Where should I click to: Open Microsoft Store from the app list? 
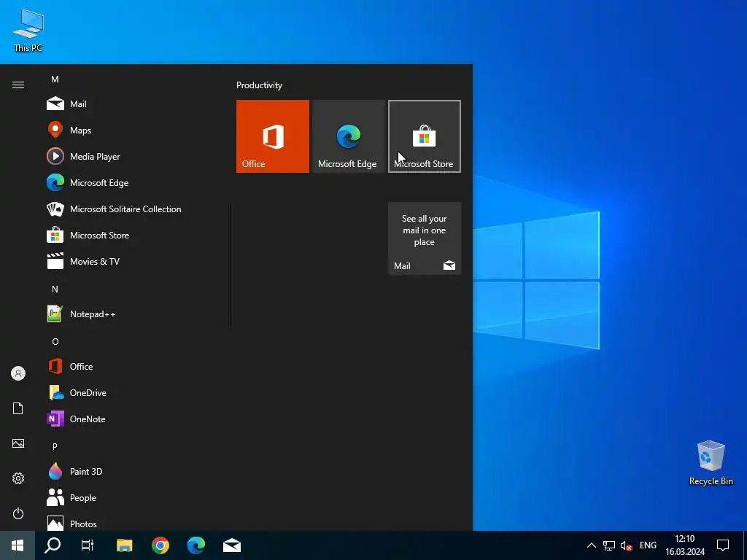[135, 235]
